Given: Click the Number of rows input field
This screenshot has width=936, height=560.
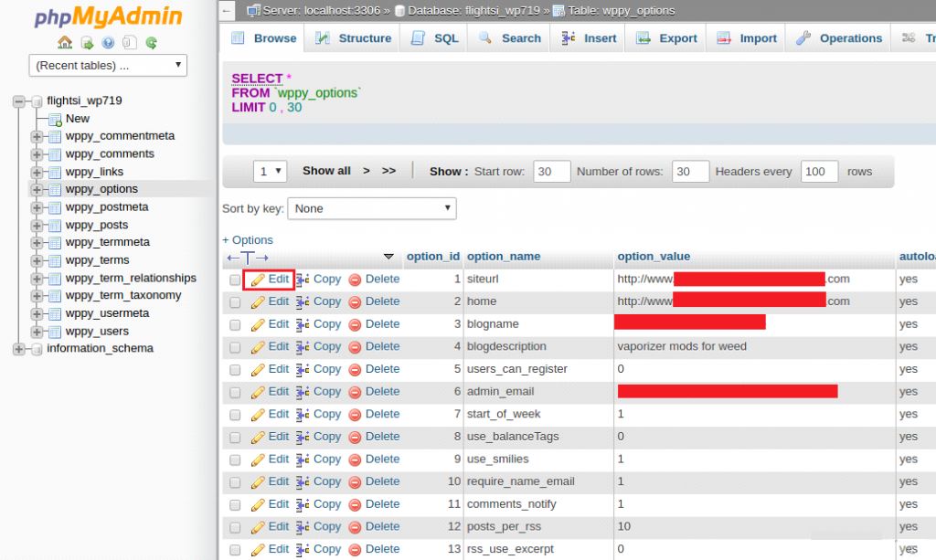Looking at the screenshot, I should (690, 172).
